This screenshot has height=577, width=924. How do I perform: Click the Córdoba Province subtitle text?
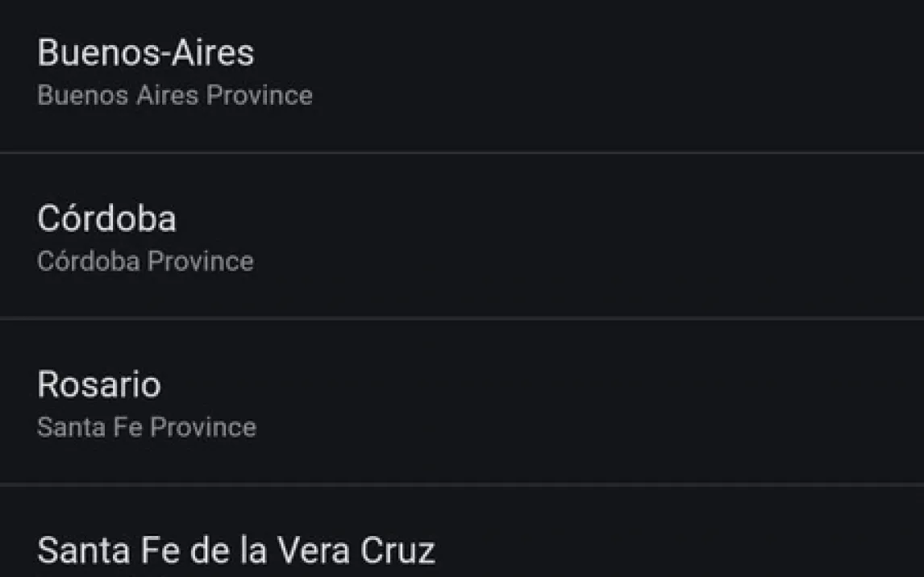click(x=145, y=261)
